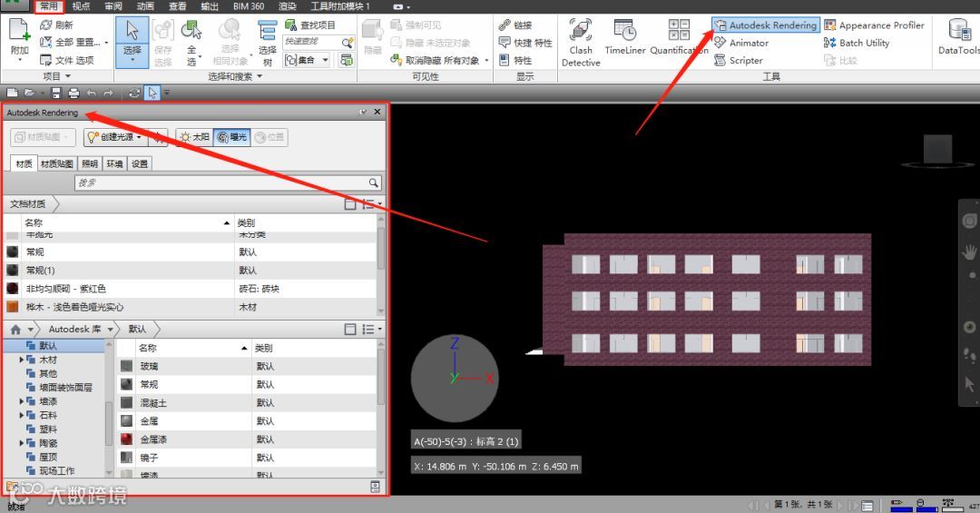Click the open folder icon in quick access toolbar
Image resolution: width=980 pixels, height=513 pixels.
(29, 93)
